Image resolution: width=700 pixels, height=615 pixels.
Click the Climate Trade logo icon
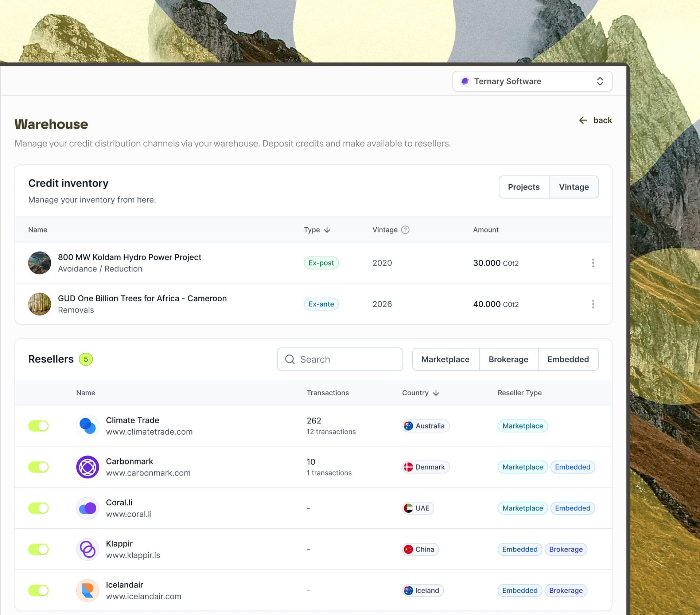pyautogui.click(x=87, y=426)
